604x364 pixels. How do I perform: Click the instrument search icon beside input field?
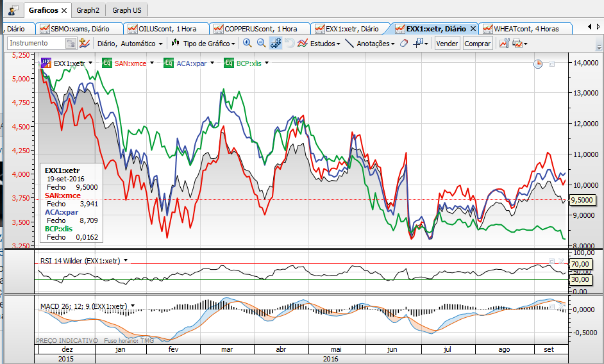click(x=71, y=43)
